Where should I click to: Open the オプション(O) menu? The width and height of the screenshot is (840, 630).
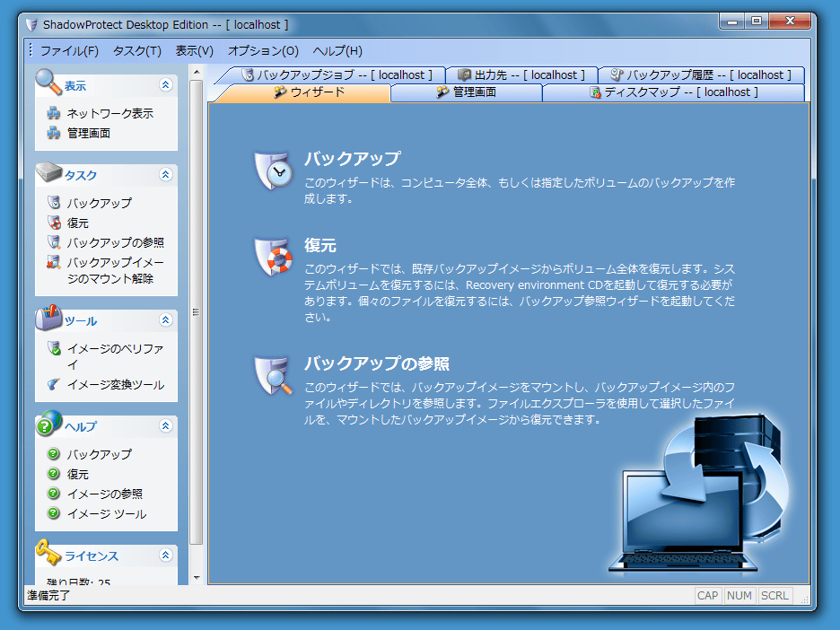[263, 51]
